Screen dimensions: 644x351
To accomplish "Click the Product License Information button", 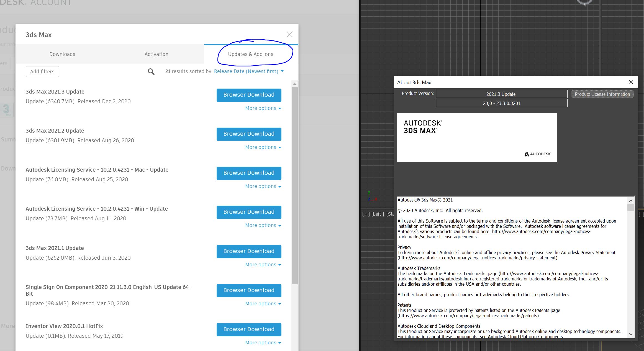I will (602, 94).
